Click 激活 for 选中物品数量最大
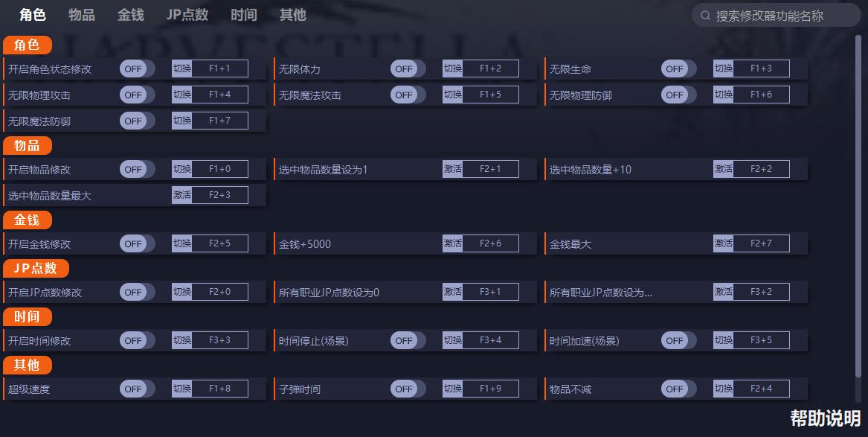This screenshot has height=437, width=868. 181,195
